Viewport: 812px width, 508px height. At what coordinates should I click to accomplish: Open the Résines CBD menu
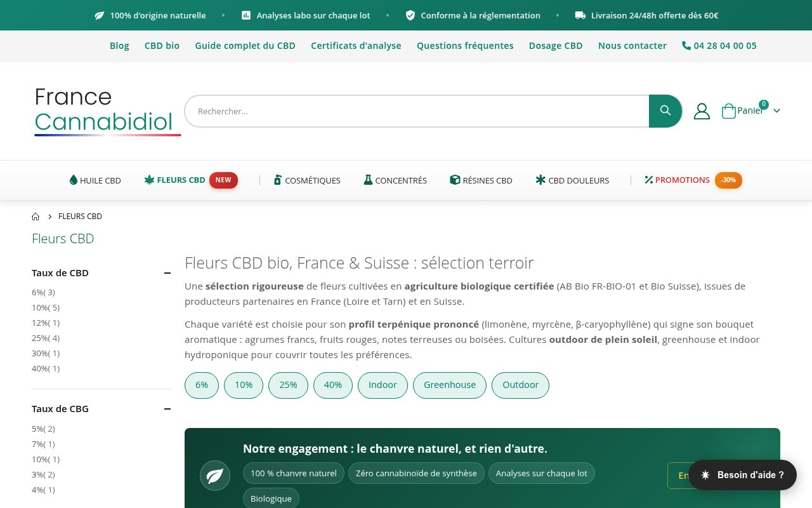click(481, 180)
